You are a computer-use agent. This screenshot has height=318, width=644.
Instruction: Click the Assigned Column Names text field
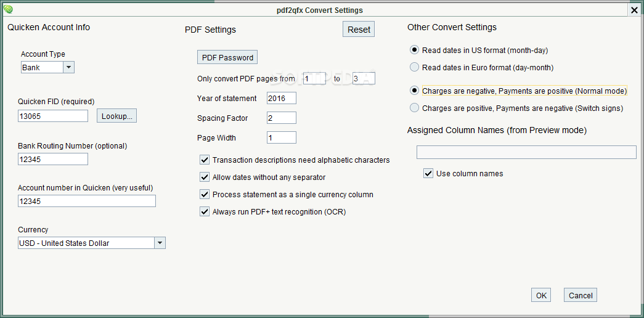point(526,152)
